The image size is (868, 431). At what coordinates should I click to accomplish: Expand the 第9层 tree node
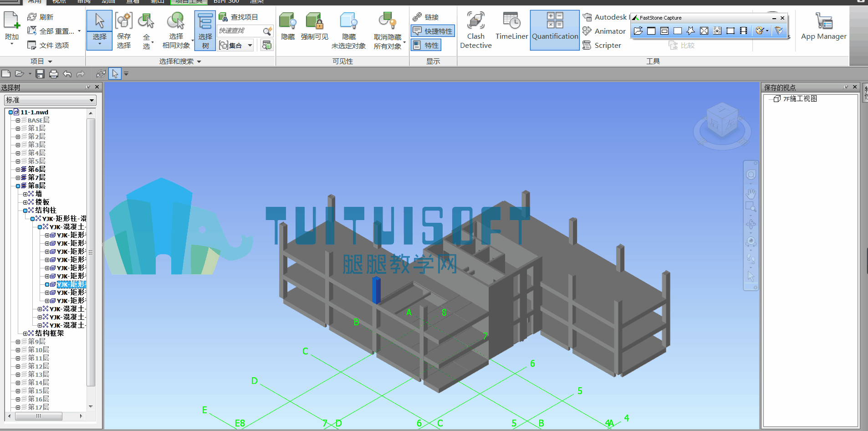(x=18, y=342)
